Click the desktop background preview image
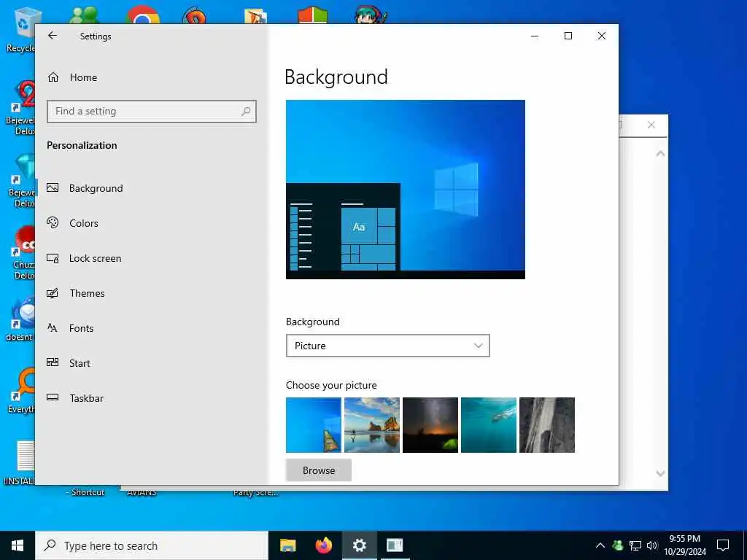The height and width of the screenshot is (560, 747). click(x=406, y=190)
